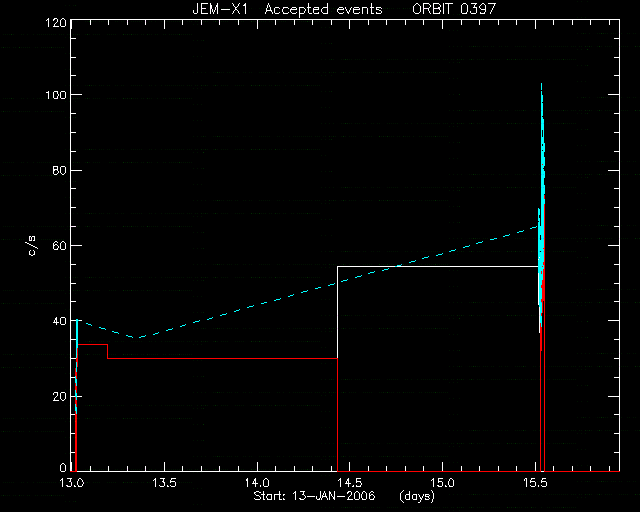Click the plot title JEM-X1 Accepted events

coord(287,9)
